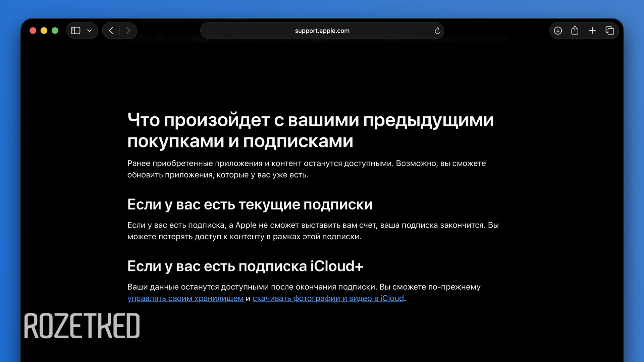The width and height of the screenshot is (644, 362).
Task: Follow the "скачивать фотографии и видео в iCloud" link
Action: click(x=328, y=298)
